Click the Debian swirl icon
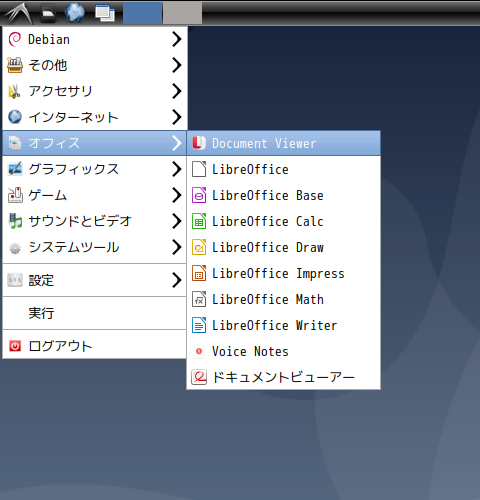 click(x=15, y=39)
